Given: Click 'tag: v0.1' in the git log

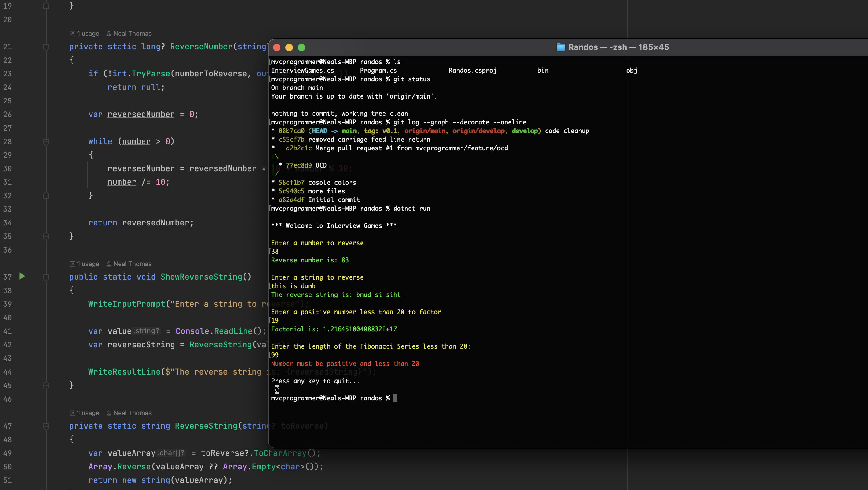Looking at the screenshot, I should coord(380,131).
